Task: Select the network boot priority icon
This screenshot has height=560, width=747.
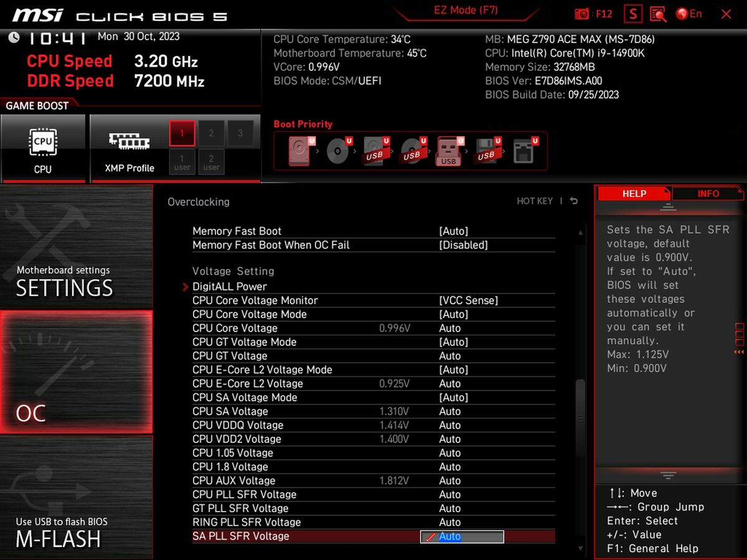Action: tap(525, 151)
